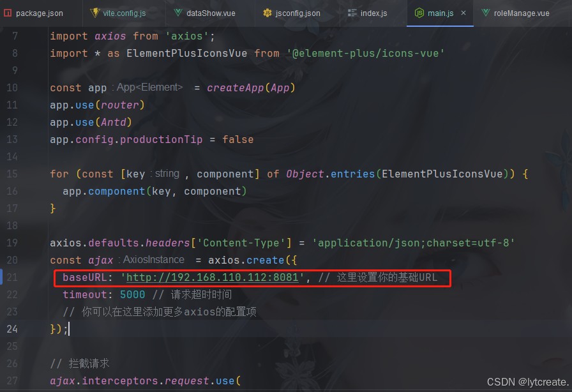This screenshot has width=572, height=392.
Task: Click the gear icon on jsconfig.json tab
Action: point(267,13)
